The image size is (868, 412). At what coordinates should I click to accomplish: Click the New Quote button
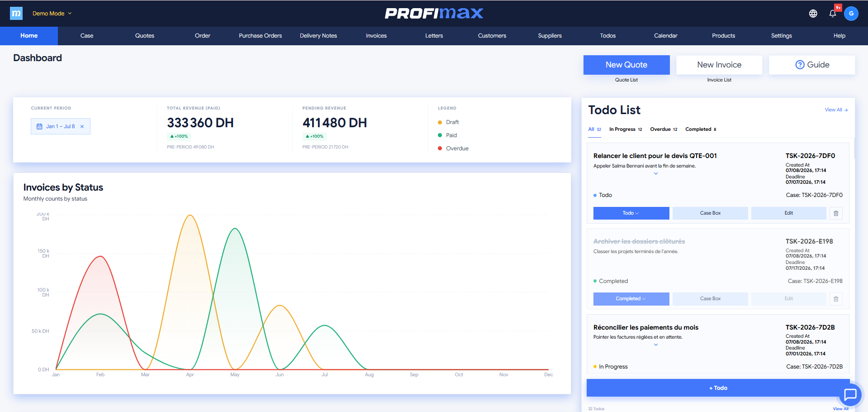(626, 65)
